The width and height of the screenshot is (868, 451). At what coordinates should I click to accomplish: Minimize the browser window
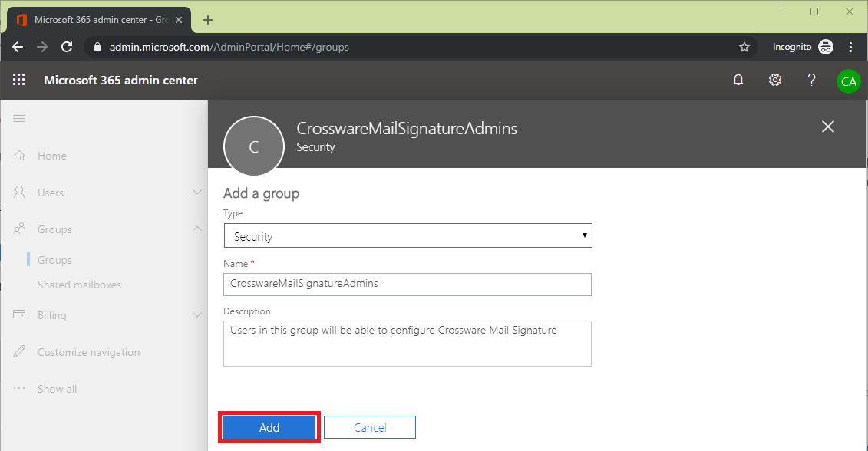[x=779, y=12]
